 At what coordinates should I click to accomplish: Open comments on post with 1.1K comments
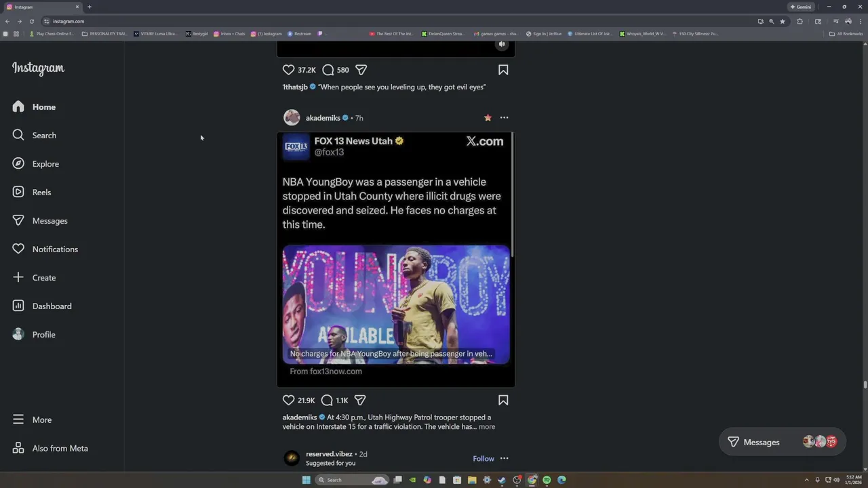pyautogui.click(x=327, y=400)
